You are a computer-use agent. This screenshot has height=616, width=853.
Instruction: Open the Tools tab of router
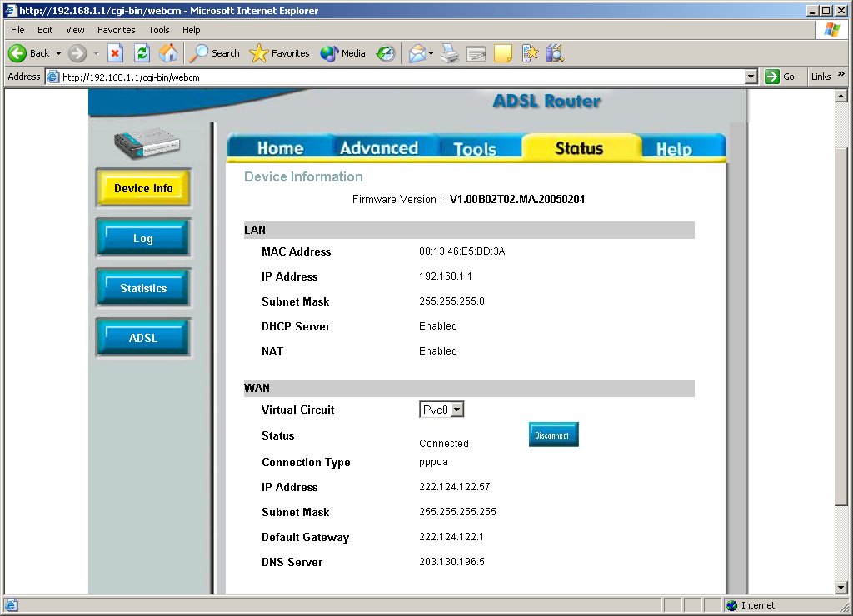[x=475, y=149]
